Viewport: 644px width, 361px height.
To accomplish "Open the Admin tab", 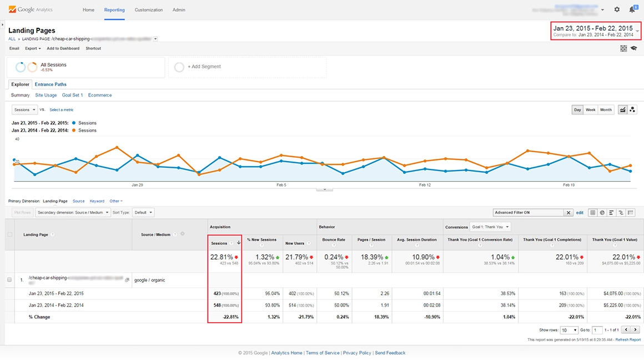I will point(179,10).
